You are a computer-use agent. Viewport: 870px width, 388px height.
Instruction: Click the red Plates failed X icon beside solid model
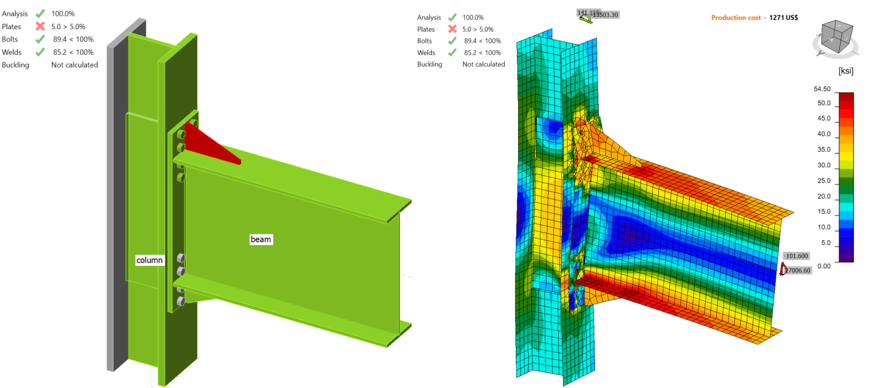(x=40, y=26)
